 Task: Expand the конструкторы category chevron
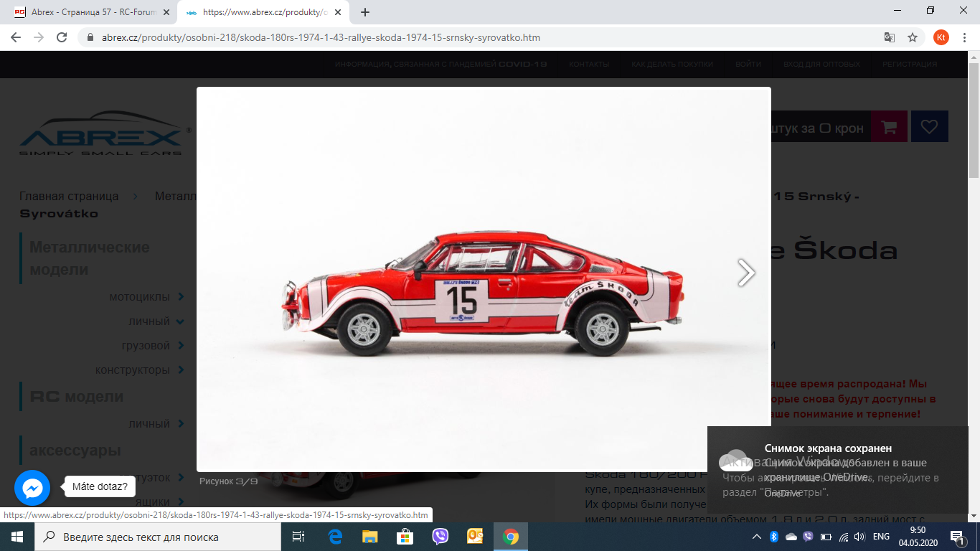[181, 369]
